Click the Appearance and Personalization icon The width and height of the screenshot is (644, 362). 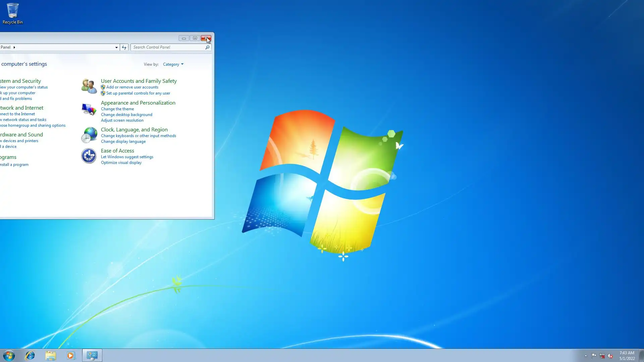(x=89, y=109)
